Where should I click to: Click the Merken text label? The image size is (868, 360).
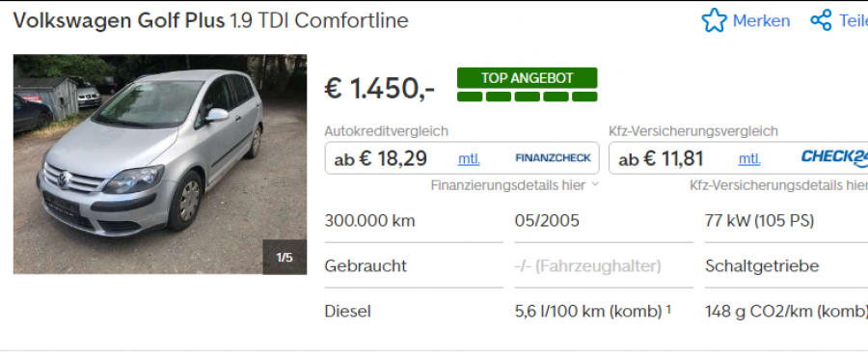click(x=761, y=21)
